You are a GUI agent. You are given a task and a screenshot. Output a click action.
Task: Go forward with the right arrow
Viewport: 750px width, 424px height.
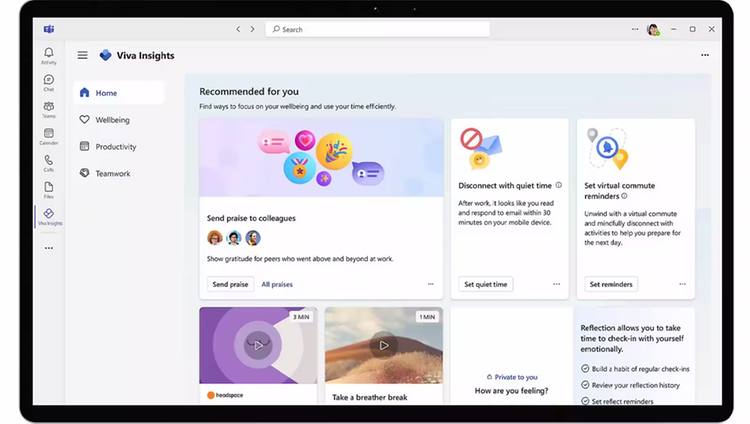pyautogui.click(x=253, y=29)
